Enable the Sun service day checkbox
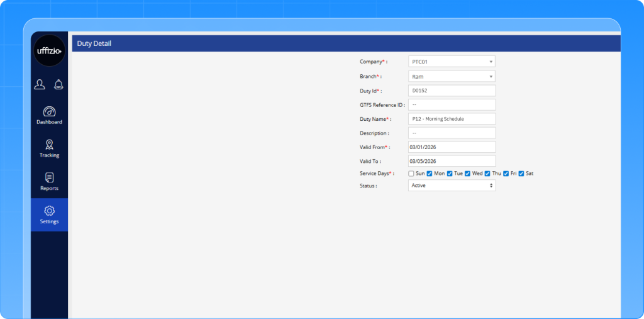 (411, 174)
